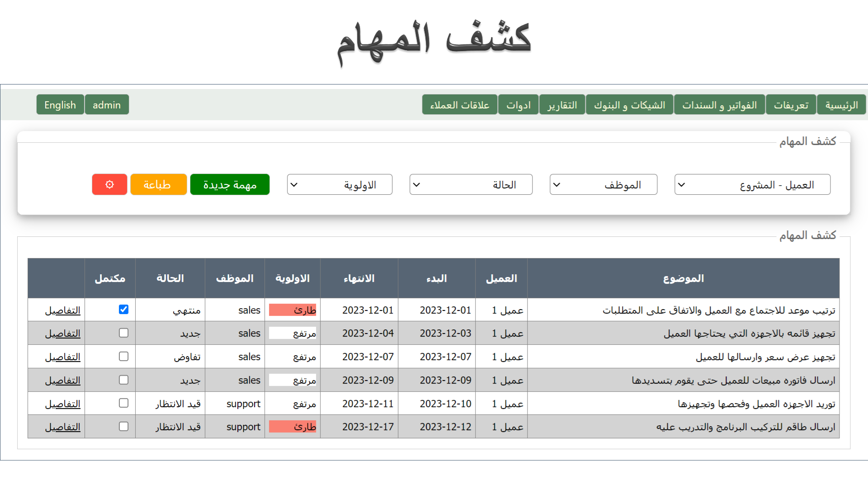Open the الفواتير و السندات menu
868x488 pixels.
pyautogui.click(x=719, y=105)
